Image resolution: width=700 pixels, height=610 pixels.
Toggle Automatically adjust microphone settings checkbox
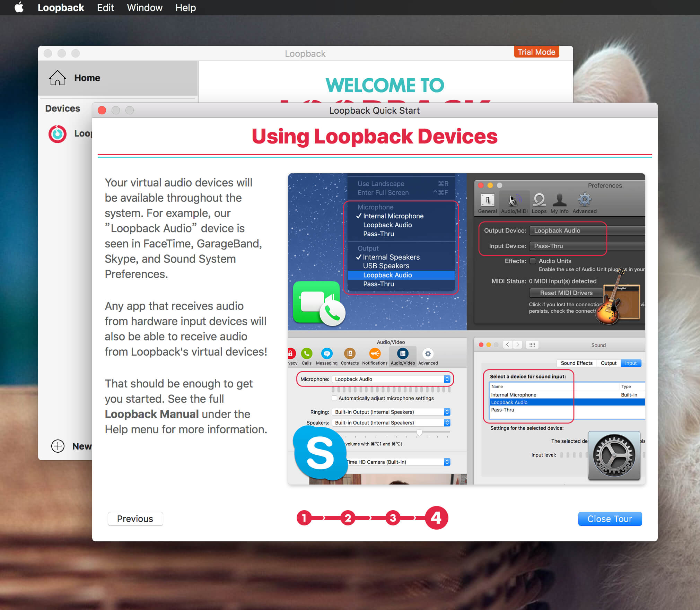pyautogui.click(x=334, y=398)
